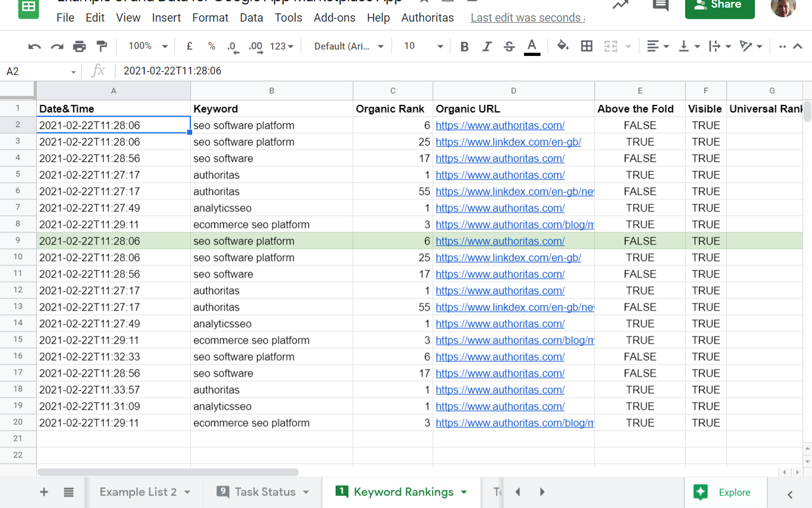Open the font size dropdown
Screen dimensions: 812x508
pyautogui.click(x=421, y=46)
